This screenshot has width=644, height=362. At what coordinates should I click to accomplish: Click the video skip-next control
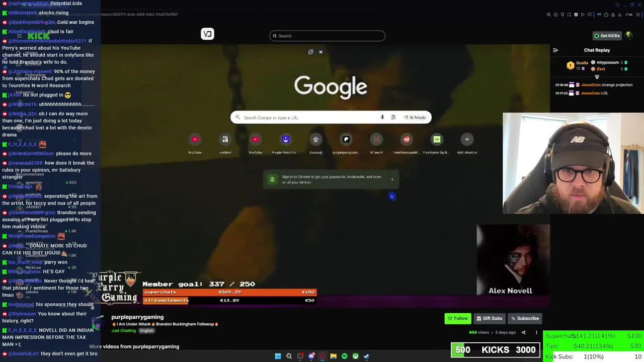click(x=320, y=52)
